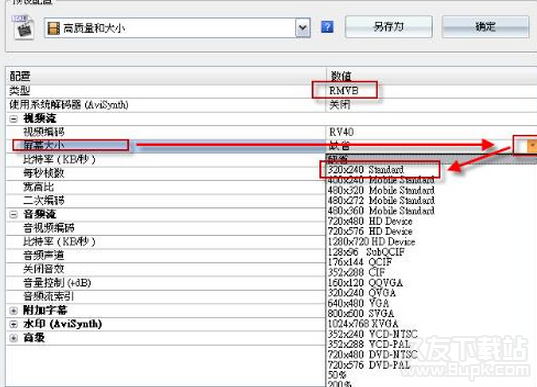The image size is (537, 387).
Task: Choose the 50% size option
Action: 337,375
